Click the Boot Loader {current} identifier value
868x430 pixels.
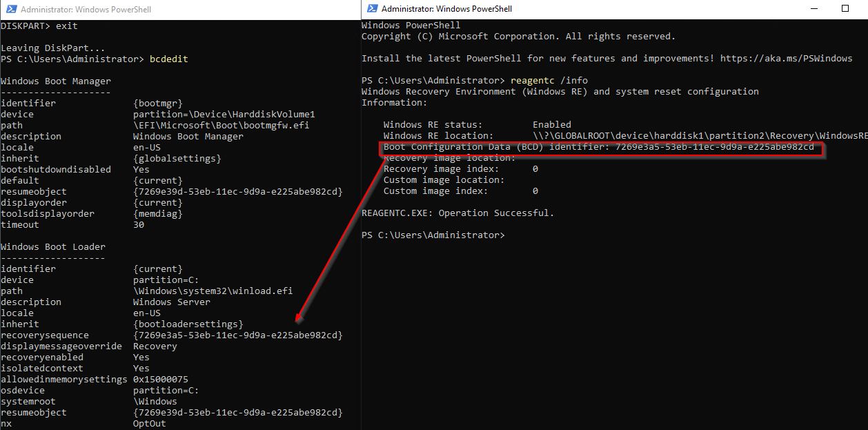click(158, 269)
